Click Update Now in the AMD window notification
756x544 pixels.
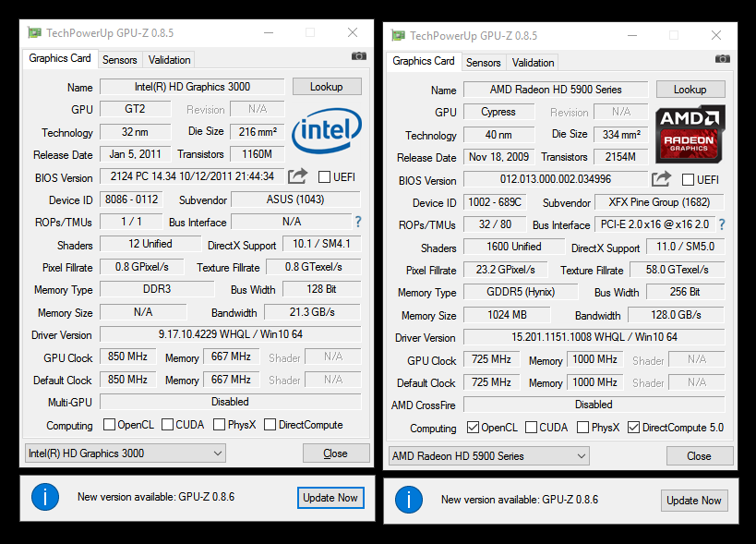[694, 500]
